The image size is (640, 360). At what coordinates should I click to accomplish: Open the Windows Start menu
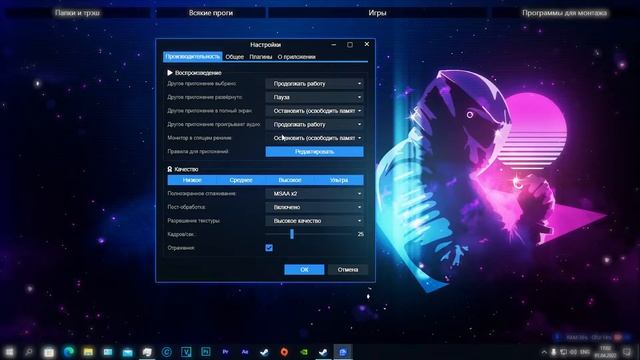point(9,351)
